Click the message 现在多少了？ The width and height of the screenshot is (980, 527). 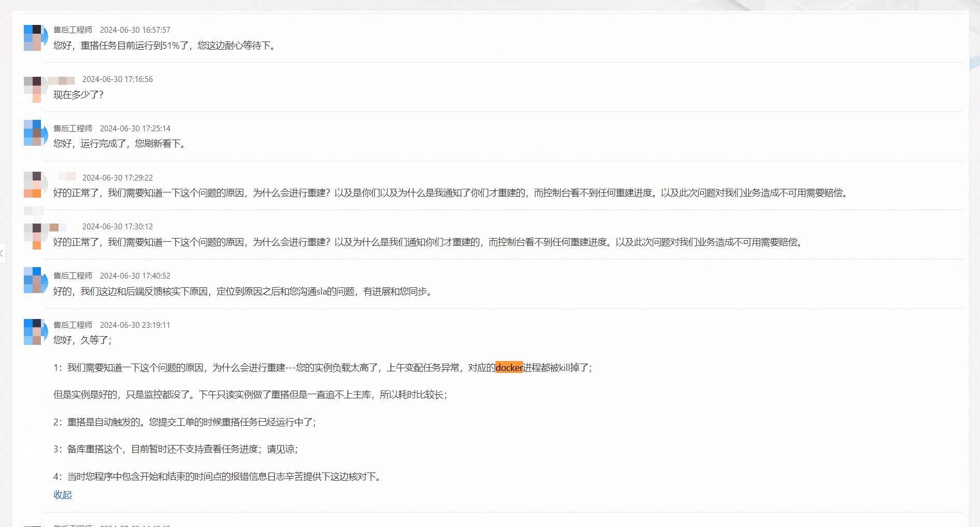(78, 95)
